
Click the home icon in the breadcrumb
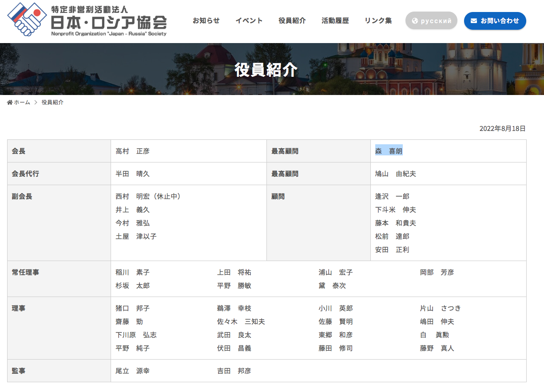point(10,103)
